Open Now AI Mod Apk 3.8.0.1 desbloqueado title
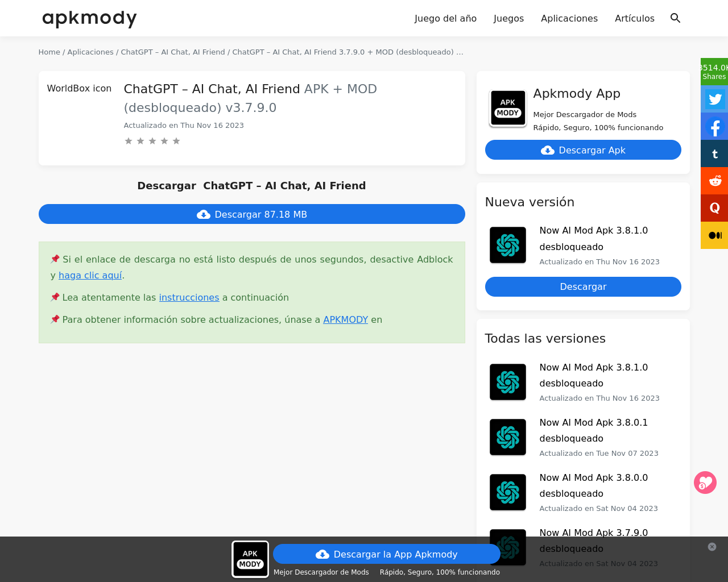 [x=594, y=430]
